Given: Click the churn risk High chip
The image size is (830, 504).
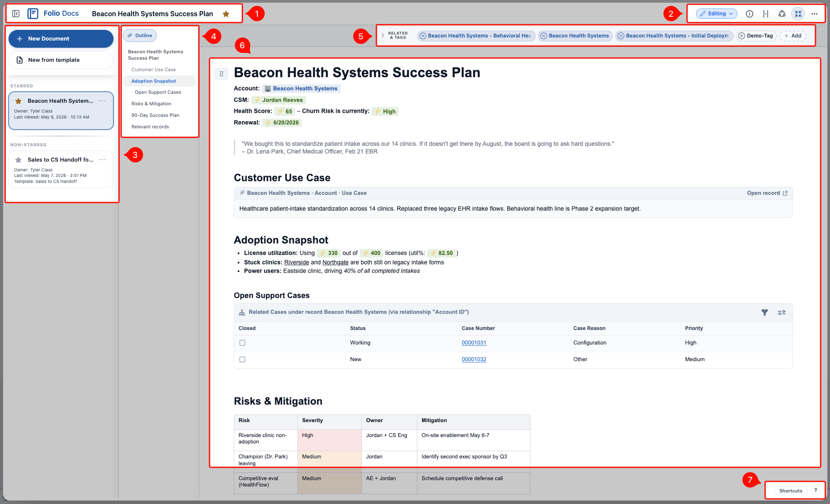Looking at the screenshot, I should (x=385, y=111).
